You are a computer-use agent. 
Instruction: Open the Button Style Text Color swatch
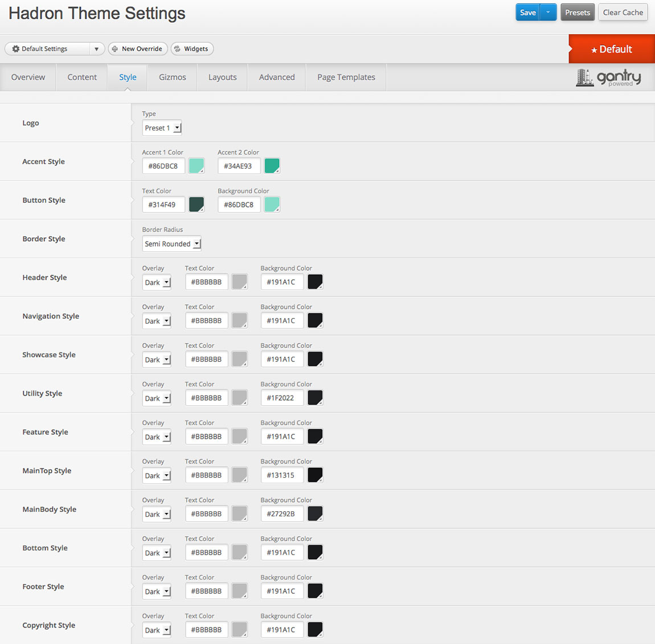[197, 205]
